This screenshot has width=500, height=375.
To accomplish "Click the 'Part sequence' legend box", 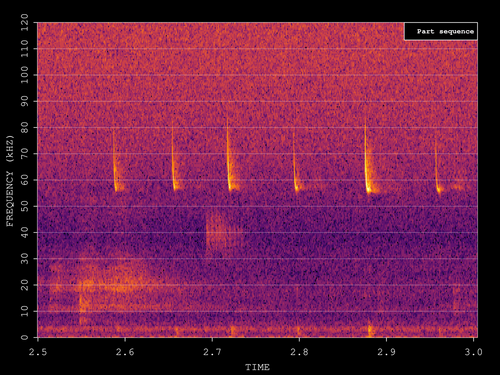I will tap(441, 31).
